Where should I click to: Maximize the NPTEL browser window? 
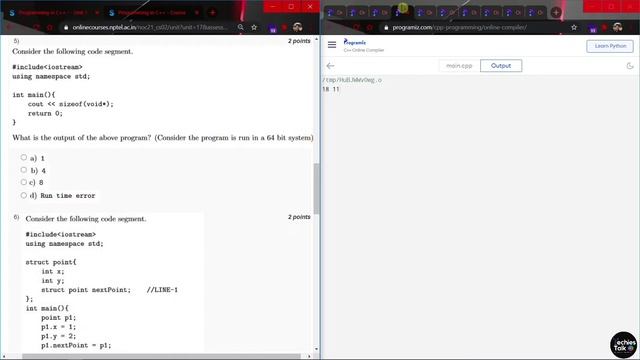pos(291,7)
